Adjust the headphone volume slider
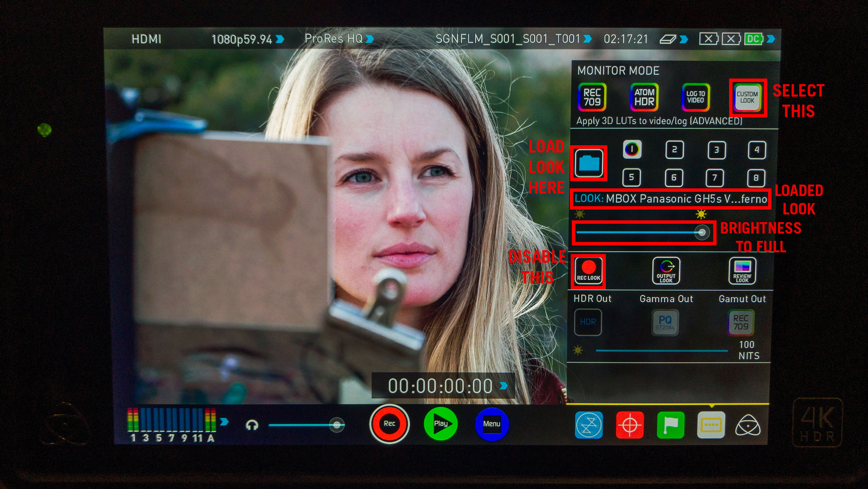 (x=306, y=425)
